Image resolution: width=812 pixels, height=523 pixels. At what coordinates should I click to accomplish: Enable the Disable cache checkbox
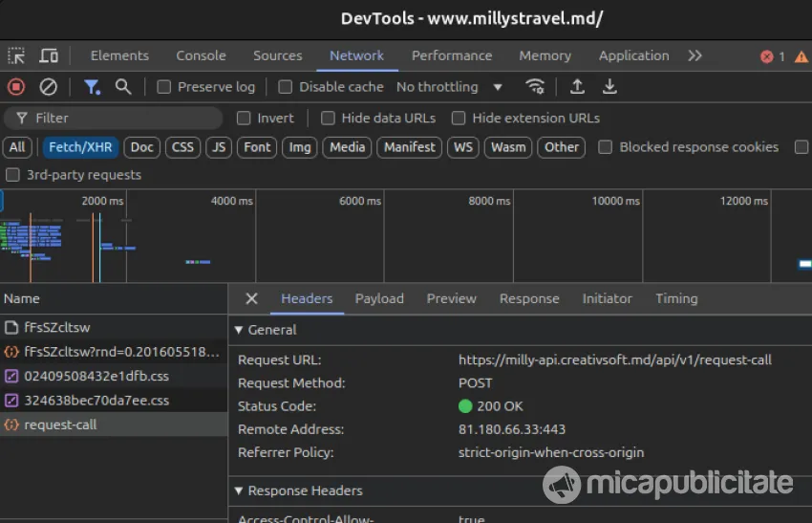click(285, 87)
